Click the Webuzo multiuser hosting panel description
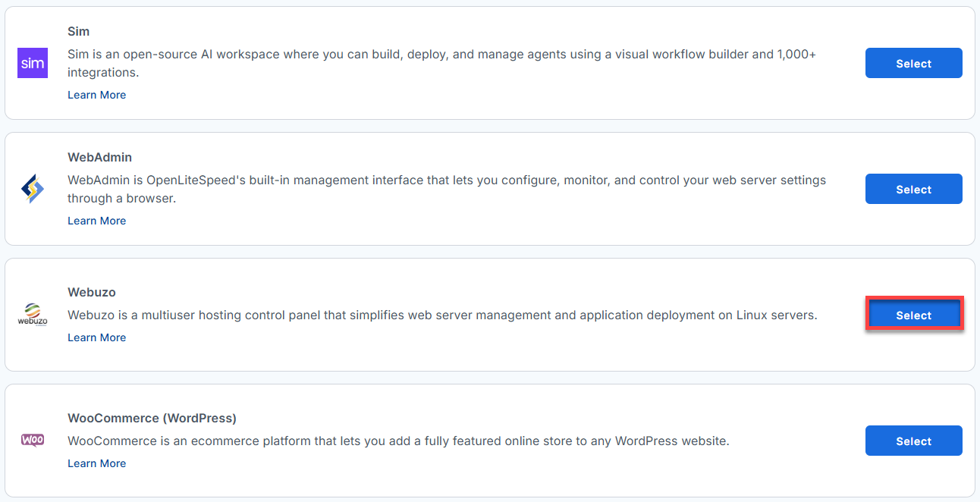 (x=442, y=315)
